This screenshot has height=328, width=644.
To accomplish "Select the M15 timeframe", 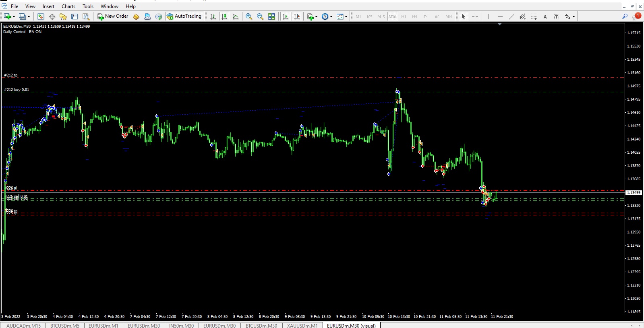I will [381, 17].
